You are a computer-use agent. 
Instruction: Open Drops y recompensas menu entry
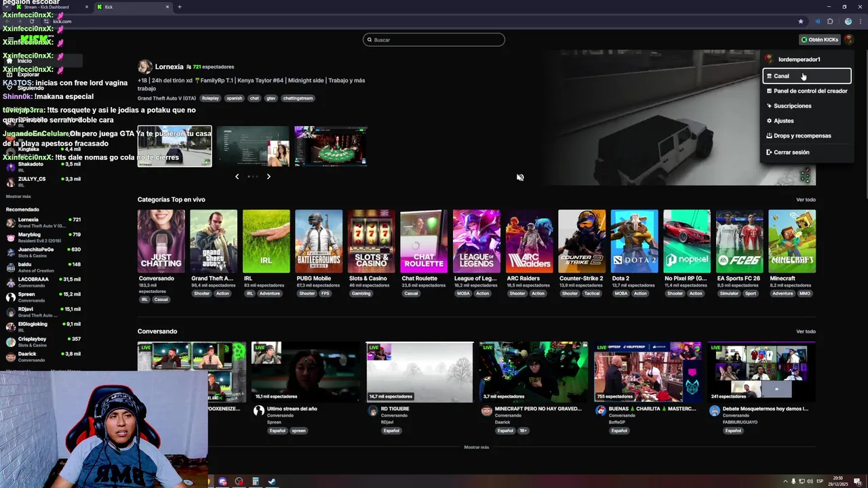807,136
